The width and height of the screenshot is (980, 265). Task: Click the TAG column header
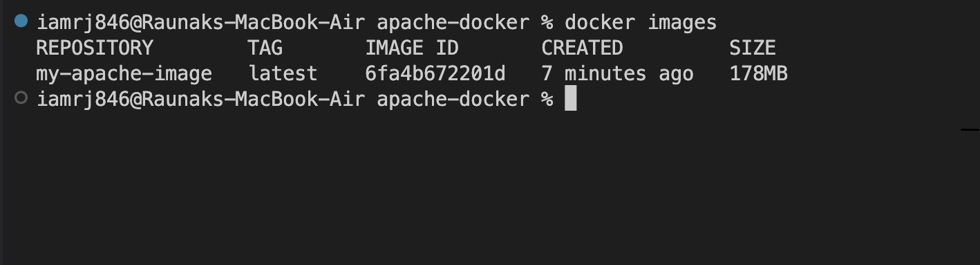pyautogui.click(x=265, y=48)
